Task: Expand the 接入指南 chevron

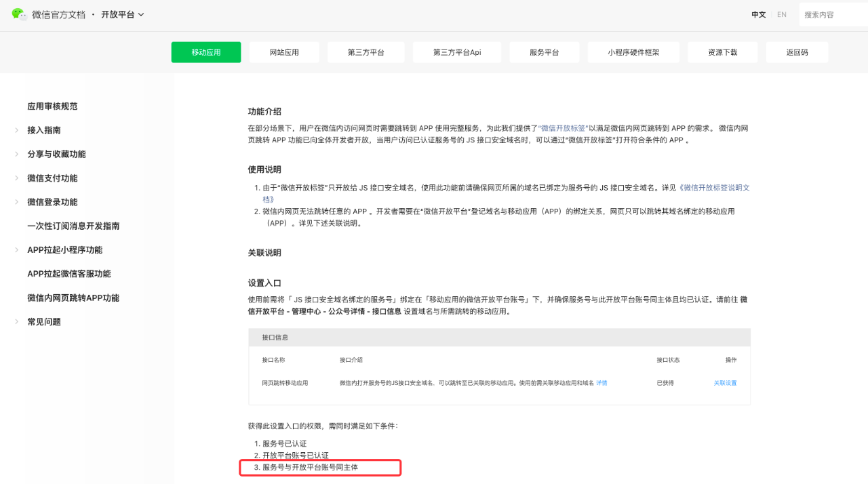Action: 16,130
